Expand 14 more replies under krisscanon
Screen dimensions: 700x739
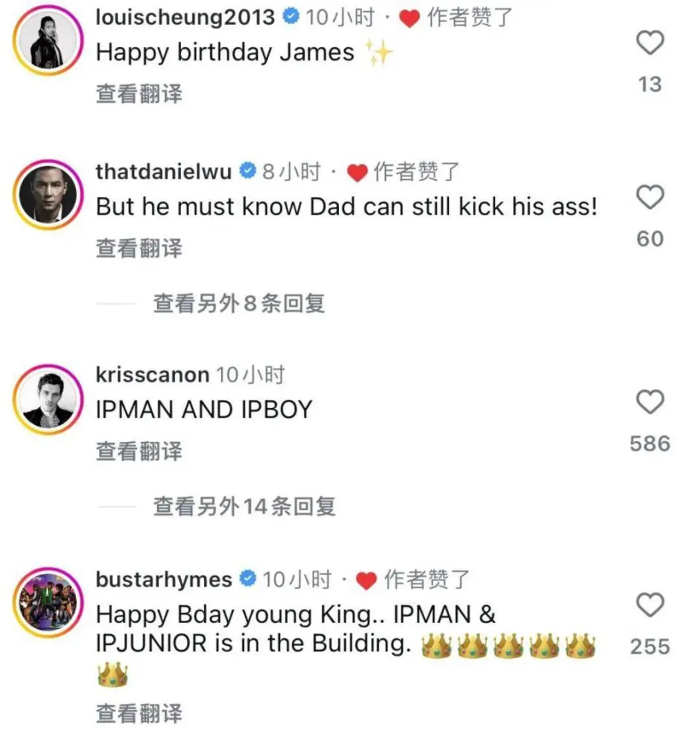click(x=244, y=507)
